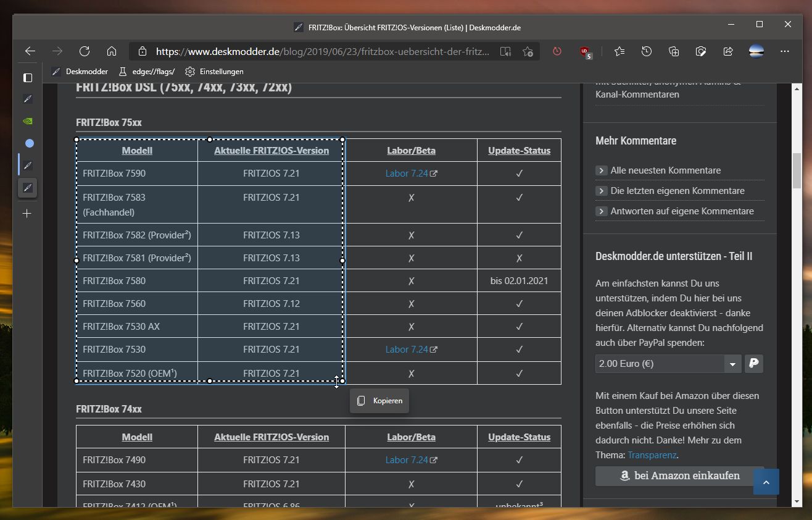Click the page's vertical scrollbar thumb
This screenshot has width=812, height=520.
[x=797, y=170]
